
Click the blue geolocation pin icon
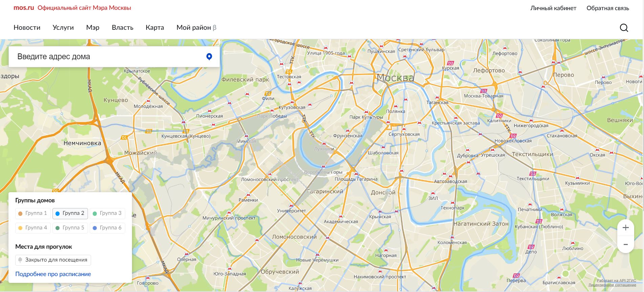[x=209, y=57]
